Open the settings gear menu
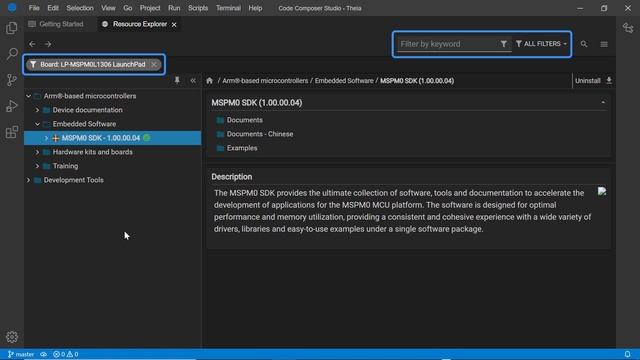The image size is (640, 360). coord(12,337)
